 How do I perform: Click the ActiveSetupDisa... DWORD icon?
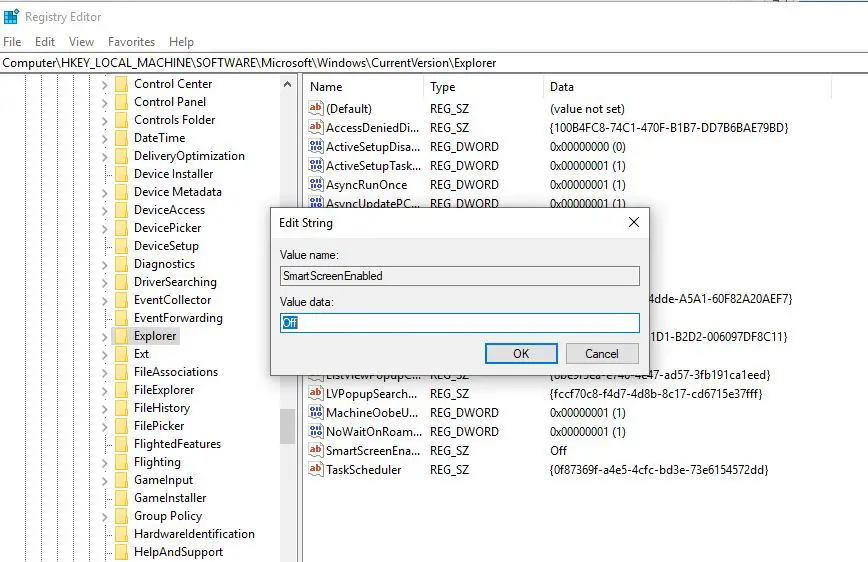[316, 146]
